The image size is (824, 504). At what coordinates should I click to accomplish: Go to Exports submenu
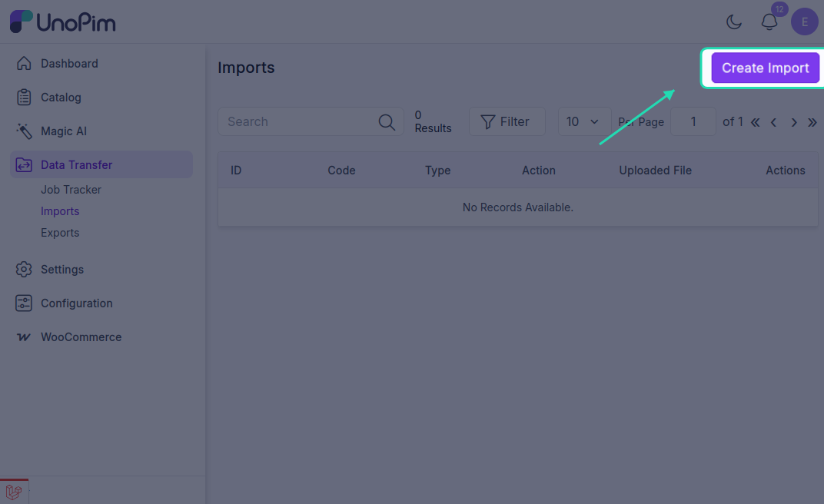60,233
